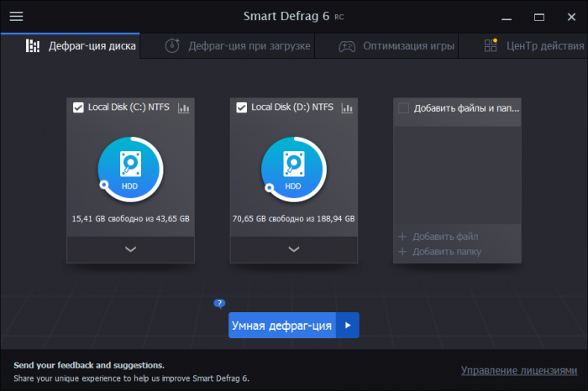The width and height of the screenshot is (588, 391).
Task: Click the plus icon for Добавить папку
Action: click(402, 252)
